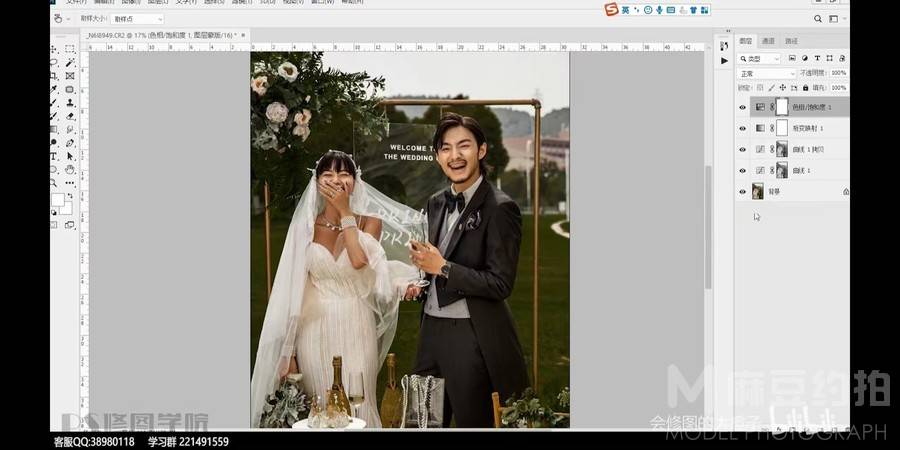Select the Move tool

54,49
